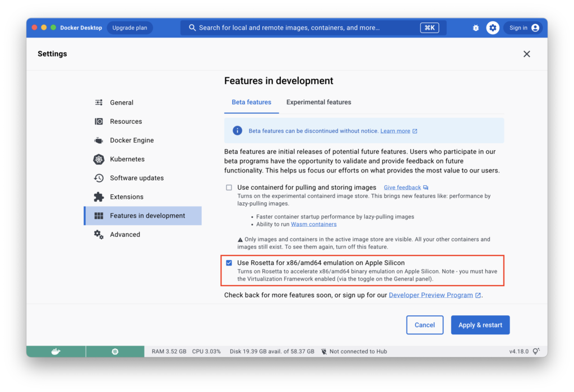Click the ⌘K shortcut badge

429,28
